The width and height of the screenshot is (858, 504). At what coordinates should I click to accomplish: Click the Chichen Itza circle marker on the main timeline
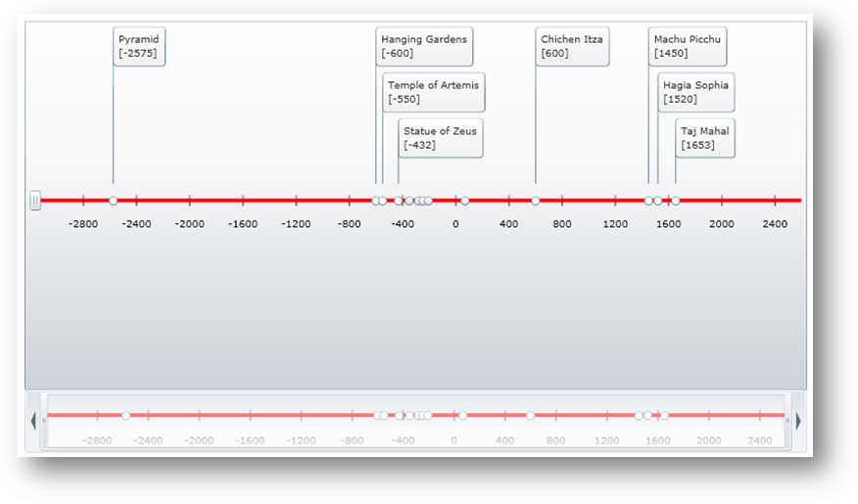[536, 201]
